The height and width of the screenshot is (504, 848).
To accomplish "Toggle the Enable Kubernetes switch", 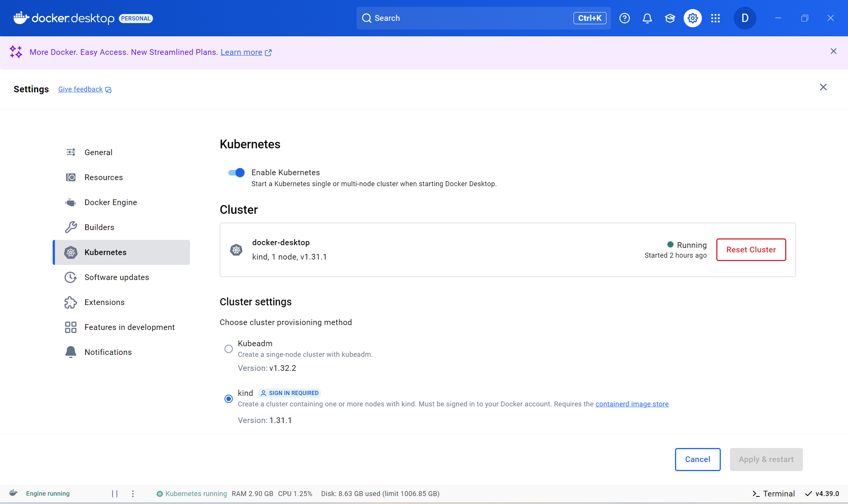I will (236, 173).
